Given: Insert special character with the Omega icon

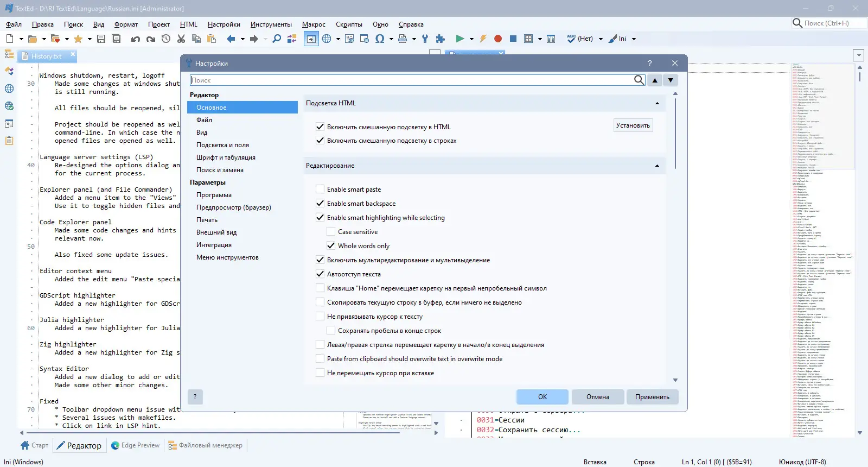Looking at the screenshot, I should coord(380,39).
